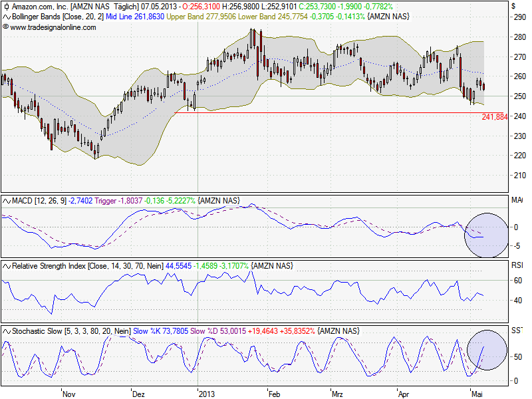Image resolution: width=532 pixels, height=399 pixels.
Task: Click the Relative Strength Index wave icon
Action: (x=6, y=266)
